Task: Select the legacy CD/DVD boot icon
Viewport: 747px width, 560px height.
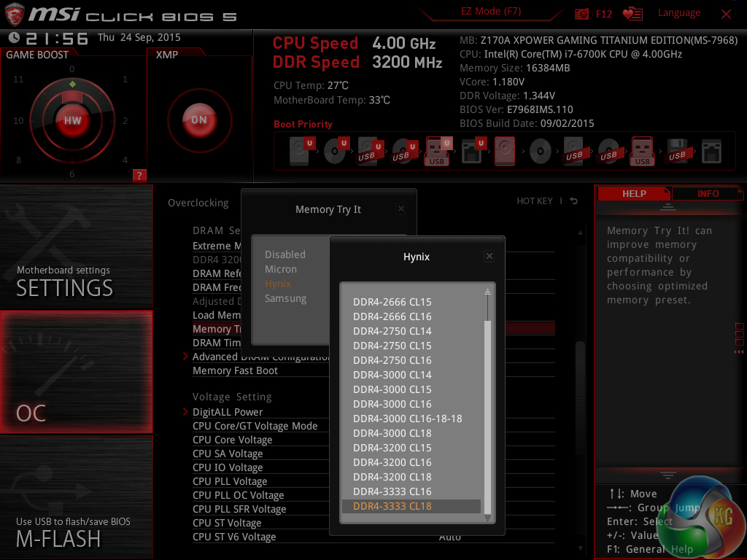Action: 541,151
